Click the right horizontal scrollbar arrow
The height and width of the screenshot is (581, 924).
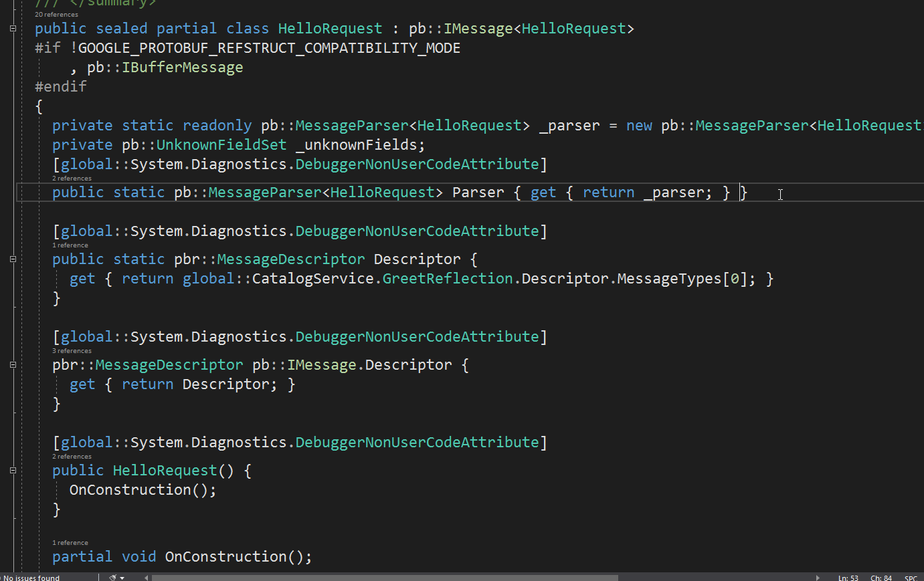click(818, 577)
